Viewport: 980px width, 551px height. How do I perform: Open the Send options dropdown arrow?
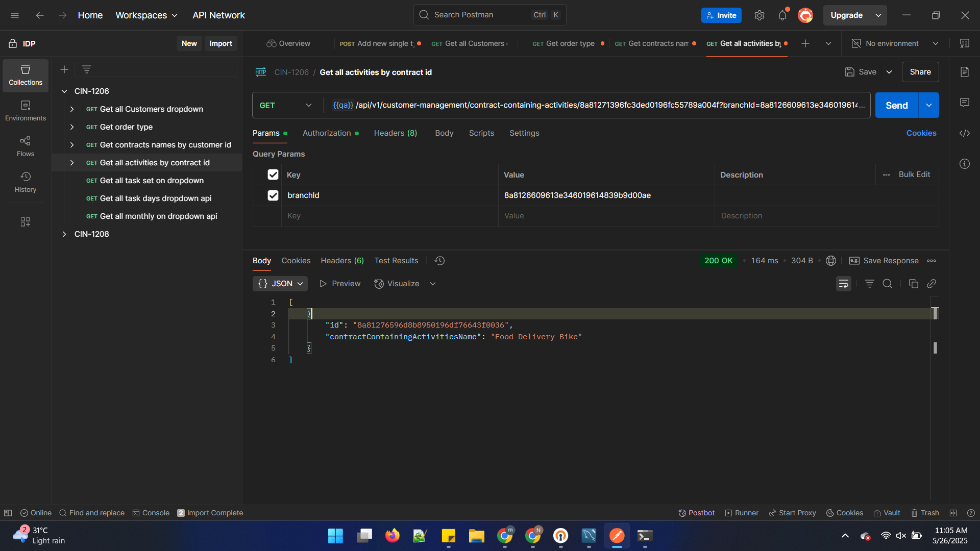click(929, 105)
